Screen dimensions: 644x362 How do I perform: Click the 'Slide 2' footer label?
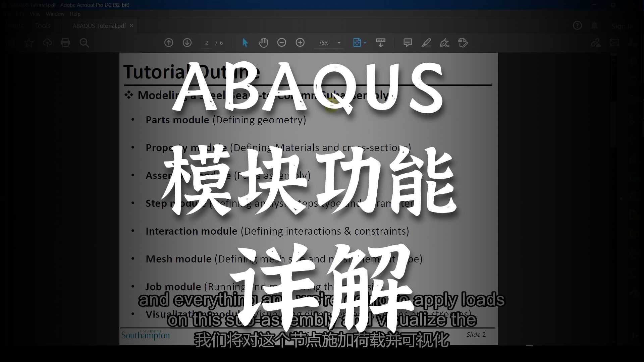(x=476, y=334)
